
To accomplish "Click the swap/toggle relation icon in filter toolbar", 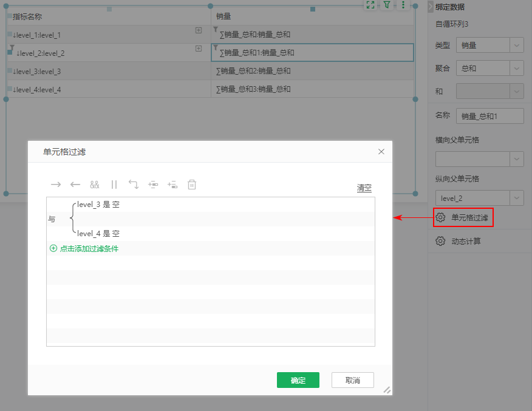I will pos(134,185).
